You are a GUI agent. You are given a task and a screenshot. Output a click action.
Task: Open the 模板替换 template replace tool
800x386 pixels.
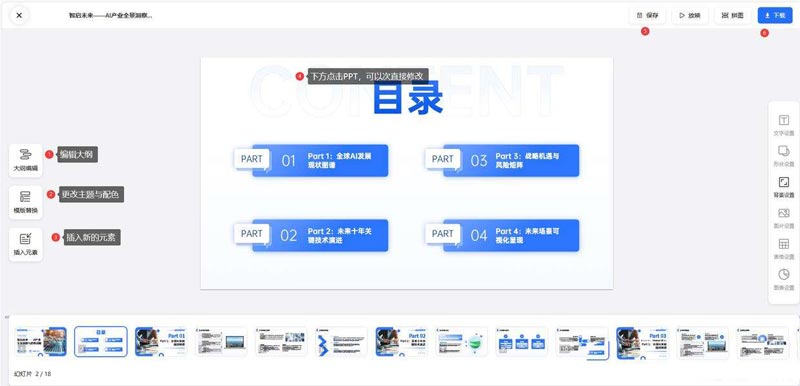(26, 202)
